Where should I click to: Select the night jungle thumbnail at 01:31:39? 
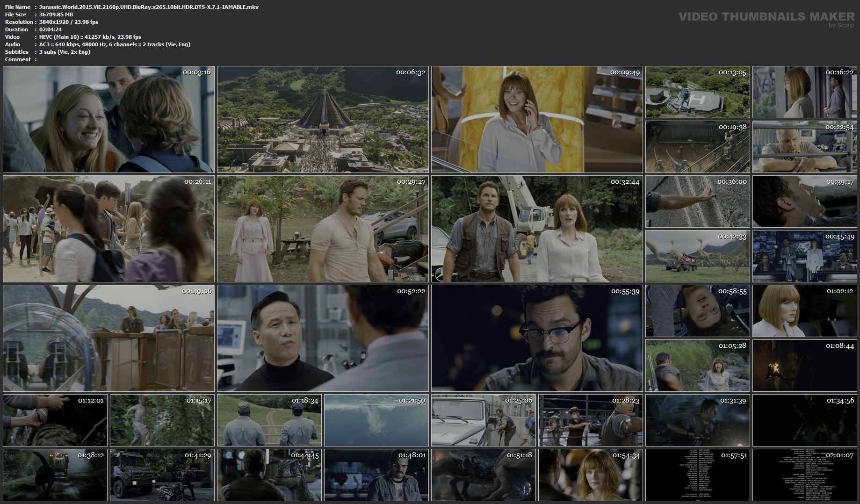tap(698, 420)
